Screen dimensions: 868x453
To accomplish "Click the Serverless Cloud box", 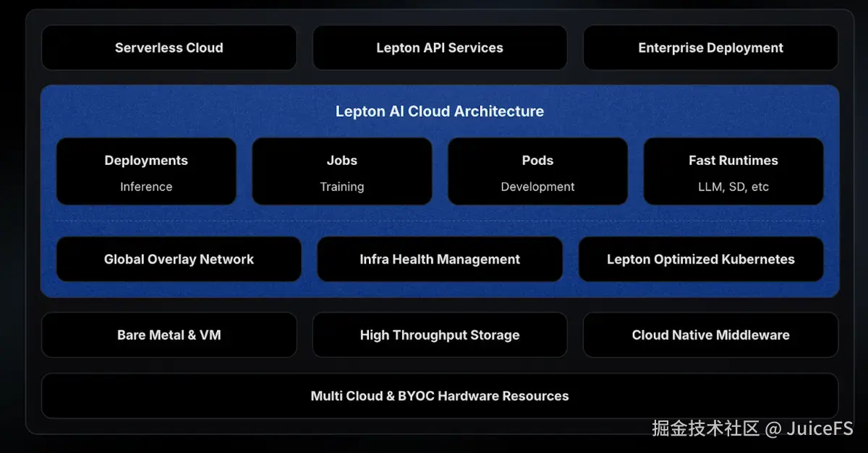I will pos(169,48).
